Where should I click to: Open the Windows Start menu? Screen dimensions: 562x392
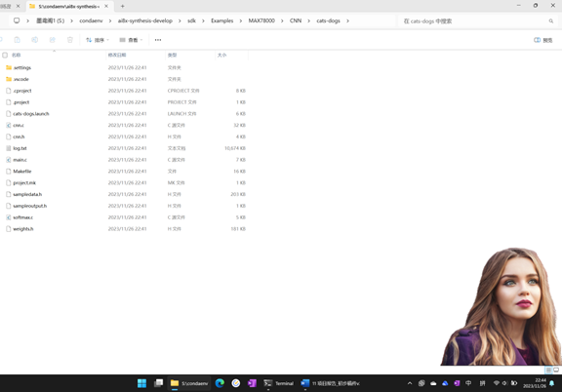click(x=141, y=383)
